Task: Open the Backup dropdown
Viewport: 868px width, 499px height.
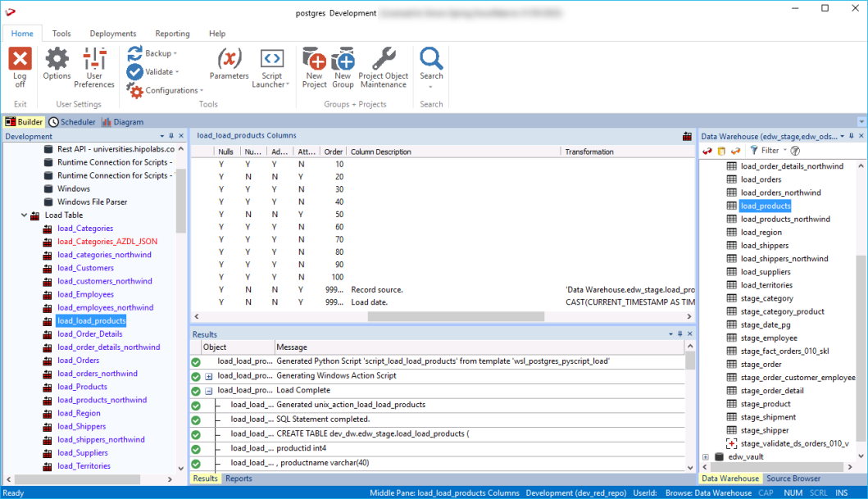Action: coord(157,53)
